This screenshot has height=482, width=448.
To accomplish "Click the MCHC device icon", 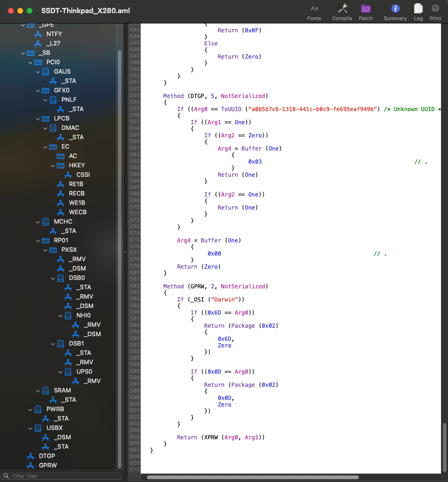I will click(46, 222).
